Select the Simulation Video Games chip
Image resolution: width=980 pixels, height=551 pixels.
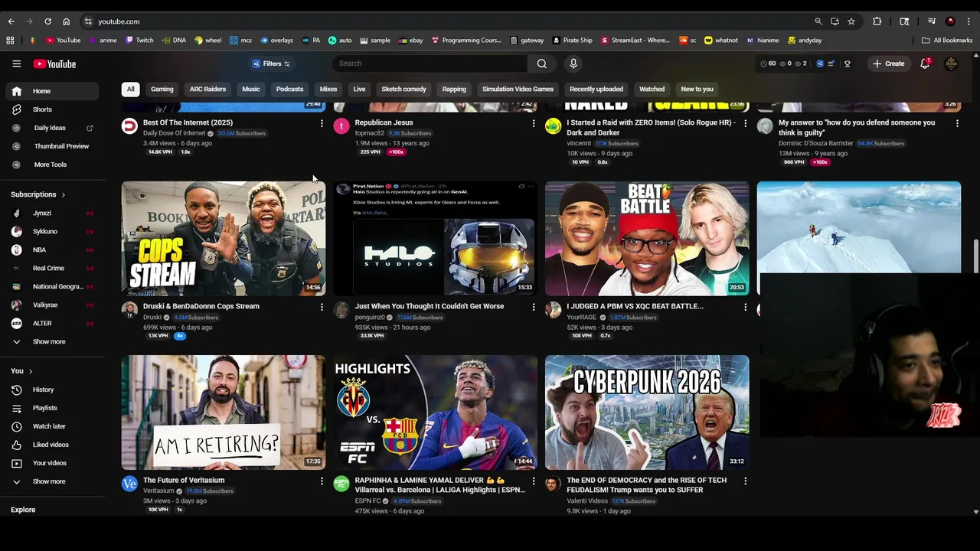tap(518, 89)
